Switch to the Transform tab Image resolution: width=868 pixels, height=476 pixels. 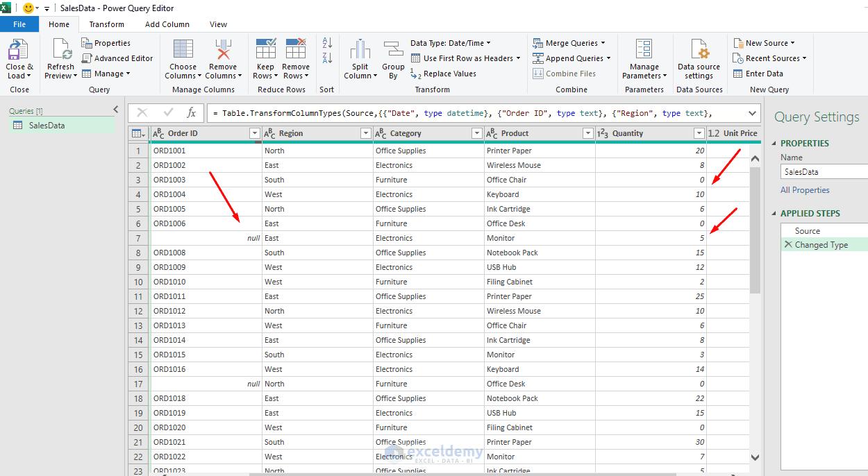[106, 24]
